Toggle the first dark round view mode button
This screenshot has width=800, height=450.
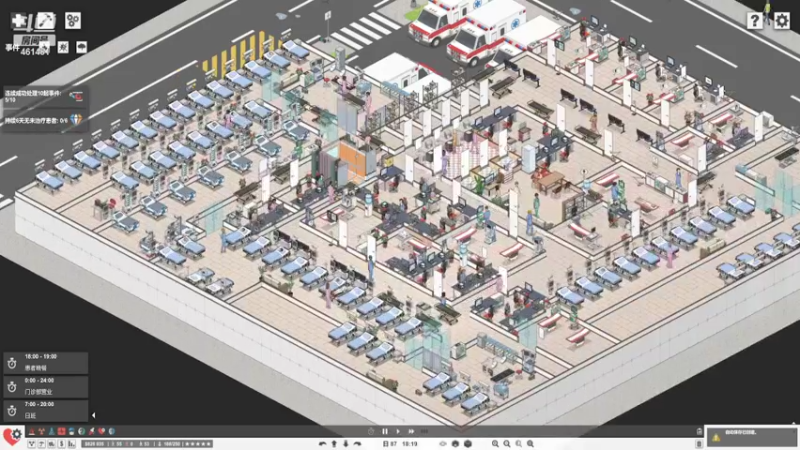pos(455,444)
